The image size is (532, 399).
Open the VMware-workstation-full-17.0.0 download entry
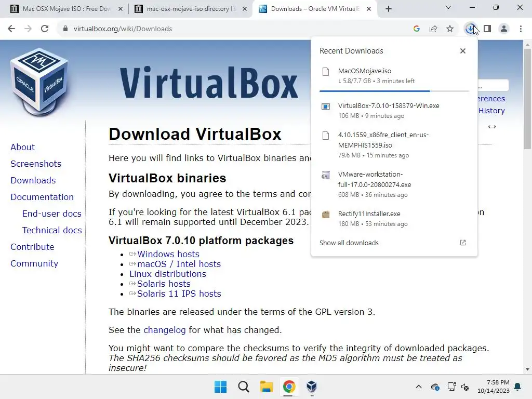[394, 184]
